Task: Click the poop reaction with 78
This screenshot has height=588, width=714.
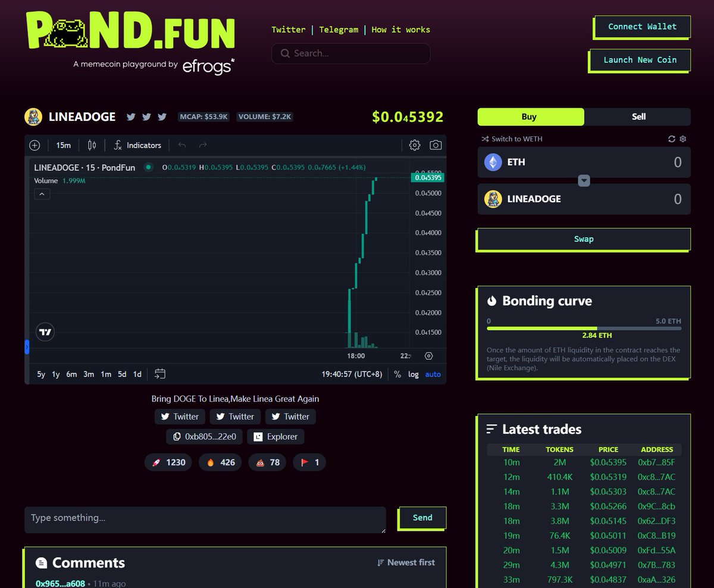Action: point(267,462)
